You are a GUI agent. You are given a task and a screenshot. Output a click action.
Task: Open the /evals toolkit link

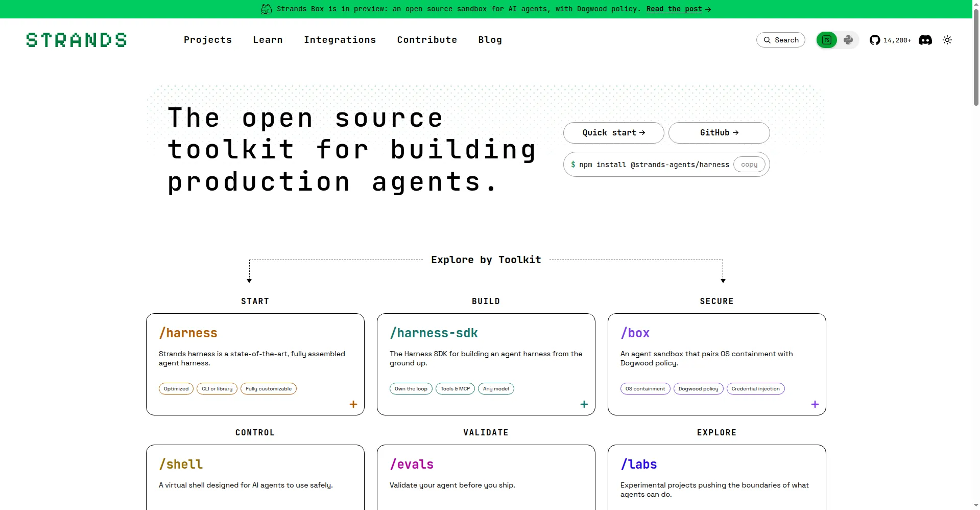pyautogui.click(x=412, y=465)
